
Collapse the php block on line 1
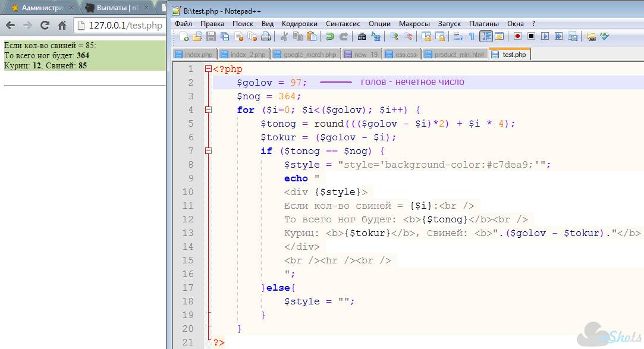click(x=208, y=69)
